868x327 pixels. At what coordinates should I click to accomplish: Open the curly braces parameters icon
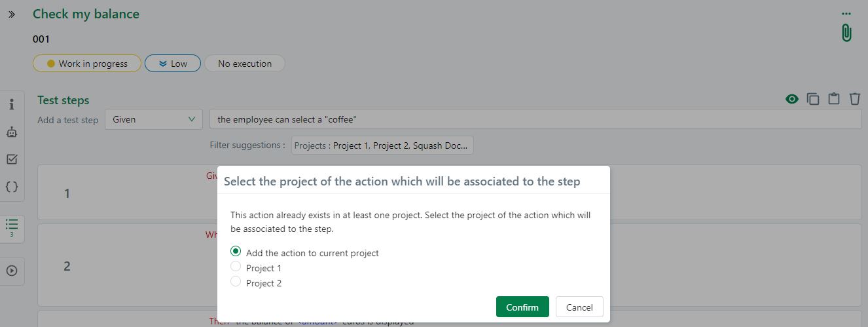coord(11,187)
